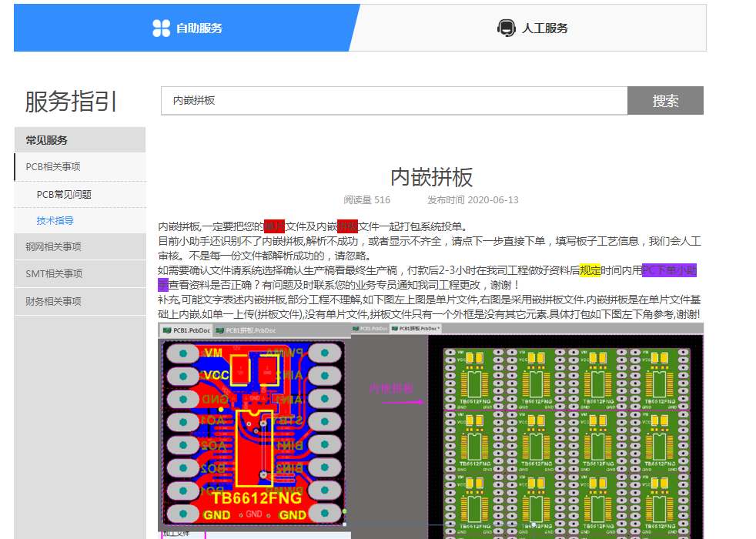Click the red TB6612FNG single board image

[253, 431]
